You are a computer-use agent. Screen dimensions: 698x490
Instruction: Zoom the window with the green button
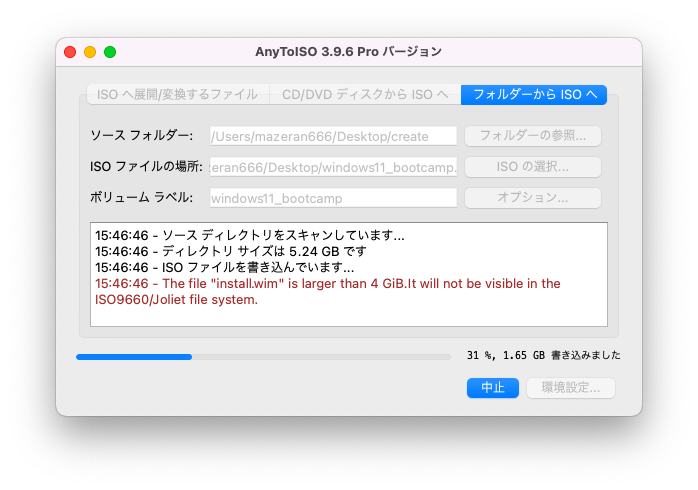(110, 52)
